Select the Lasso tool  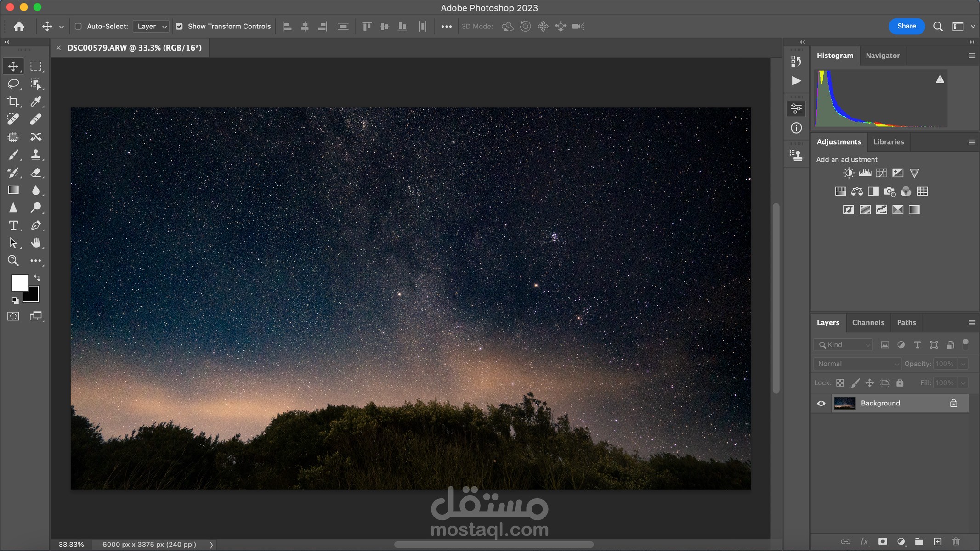point(13,84)
